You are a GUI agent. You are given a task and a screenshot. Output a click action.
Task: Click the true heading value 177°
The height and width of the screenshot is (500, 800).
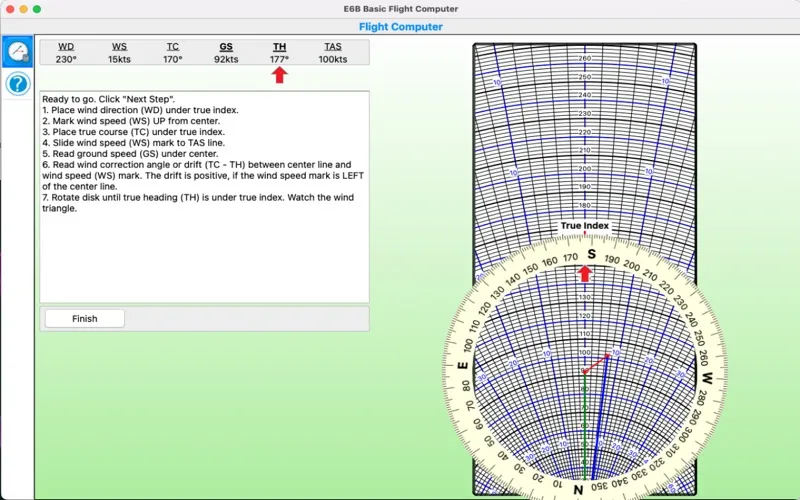click(x=280, y=59)
